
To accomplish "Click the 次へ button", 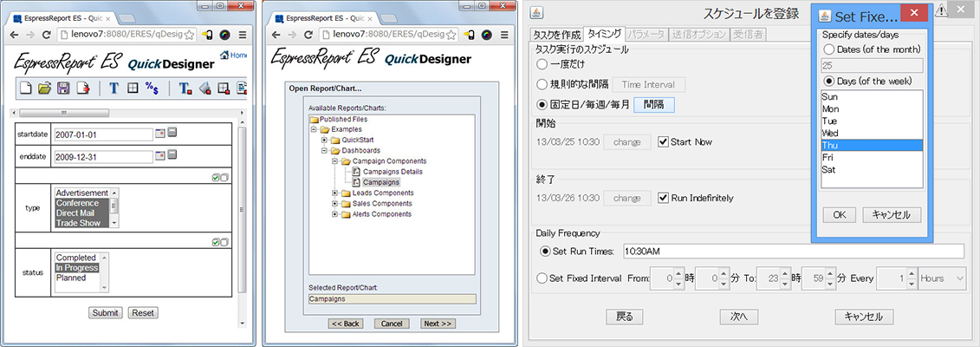I will coord(739,317).
